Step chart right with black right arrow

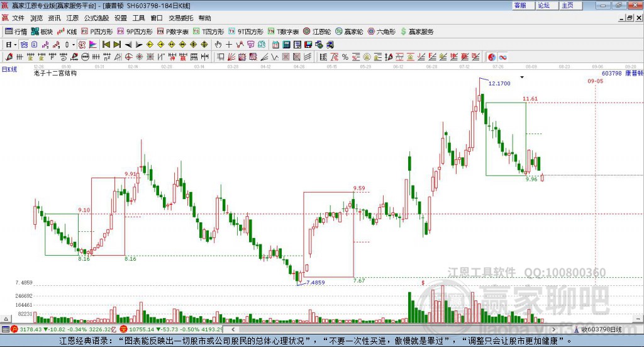[139, 45]
